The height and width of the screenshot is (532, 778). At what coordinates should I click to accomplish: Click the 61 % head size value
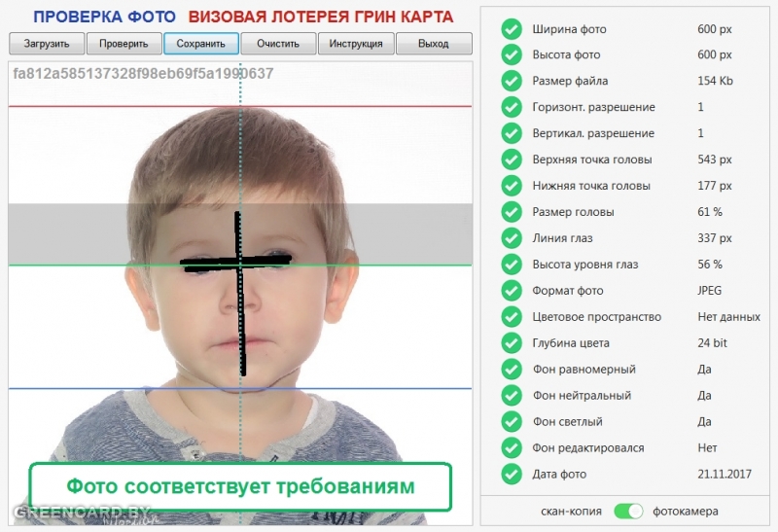click(710, 212)
